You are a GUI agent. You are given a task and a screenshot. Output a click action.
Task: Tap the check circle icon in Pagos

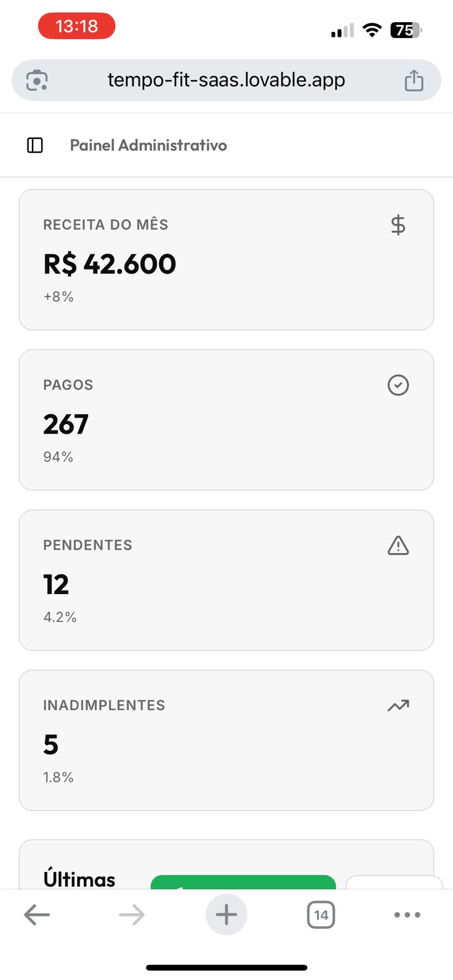[398, 385]
